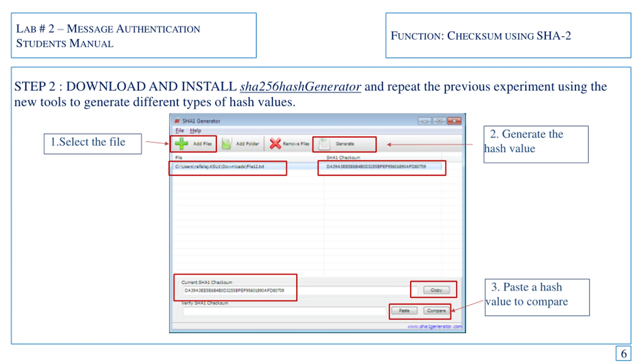The width and height of the screenshot is (644, 362).
Task: Click the green plus Add Files icon
Action: (x=181, y=144)
